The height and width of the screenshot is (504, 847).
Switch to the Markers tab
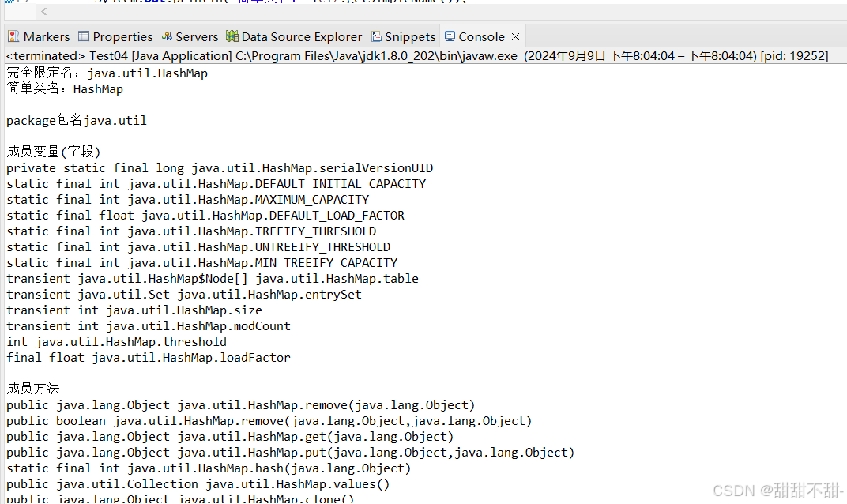pyautogui.click(x=39, y=36)
